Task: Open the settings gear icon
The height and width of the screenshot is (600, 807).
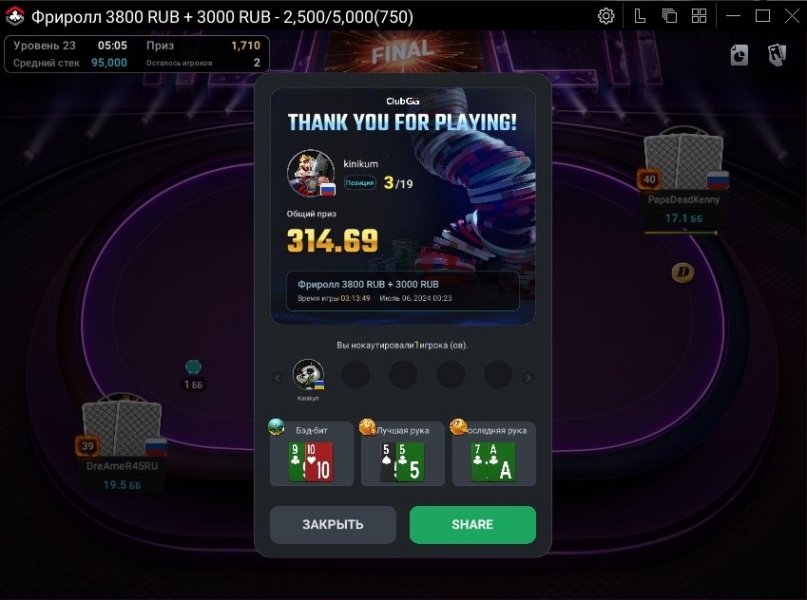Action: click(x=606, y=16)
